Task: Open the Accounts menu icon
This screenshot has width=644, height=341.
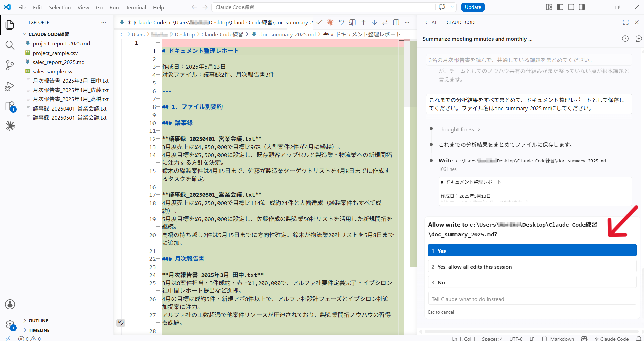Action: coord(10,304)
